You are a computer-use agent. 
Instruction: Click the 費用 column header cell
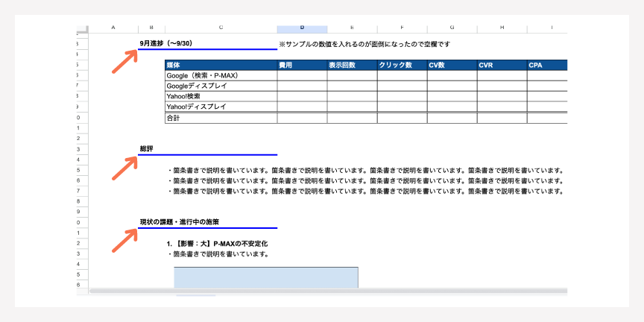coord(302,66)
